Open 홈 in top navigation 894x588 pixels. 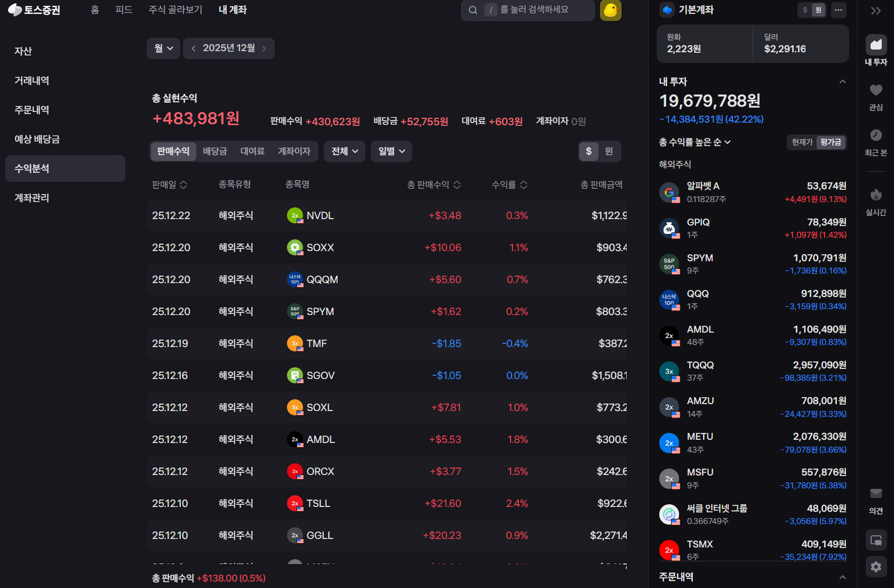[x=95, y=10]
